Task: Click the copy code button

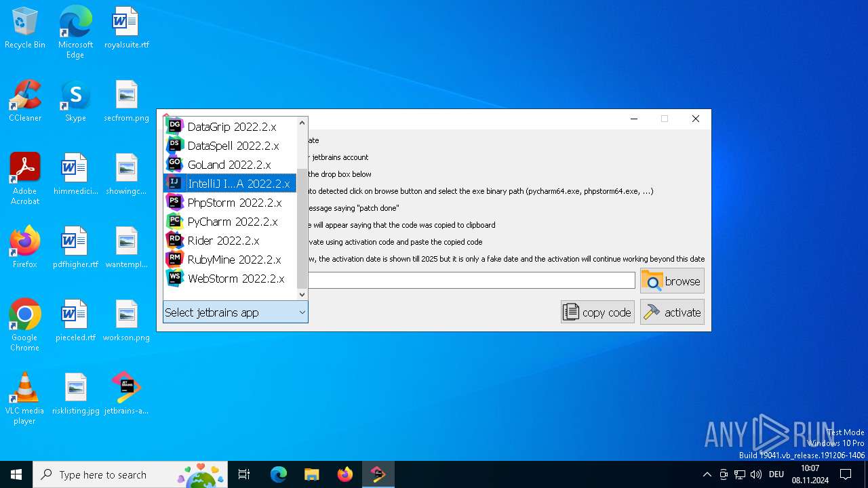Action: 597,312
